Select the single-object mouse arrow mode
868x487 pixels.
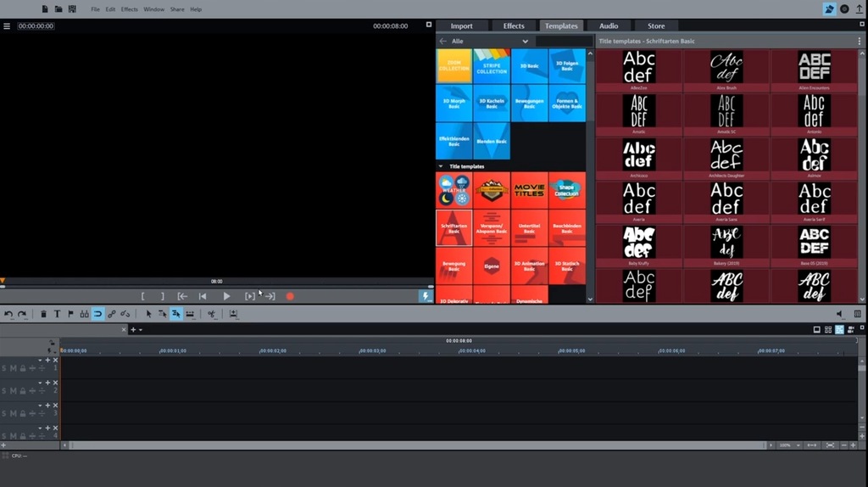pyautogui.click(x=148, y=314)
